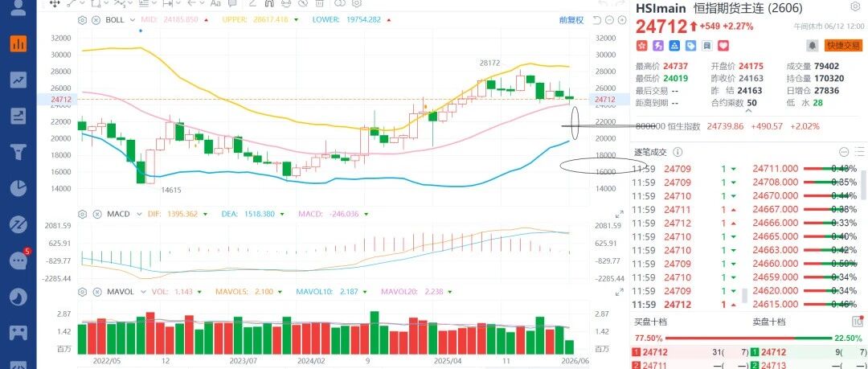Remove the MAVOL indicator with X icon

(96, 292)
